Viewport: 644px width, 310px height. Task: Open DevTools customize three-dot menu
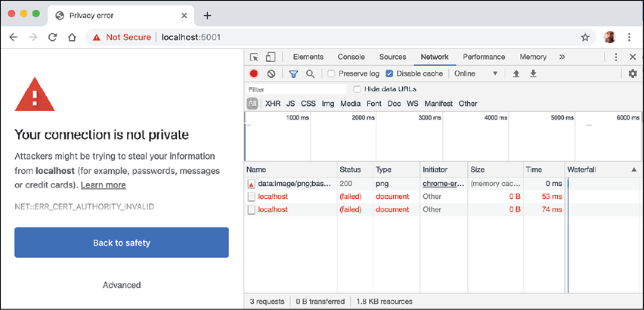coord(616,57)
